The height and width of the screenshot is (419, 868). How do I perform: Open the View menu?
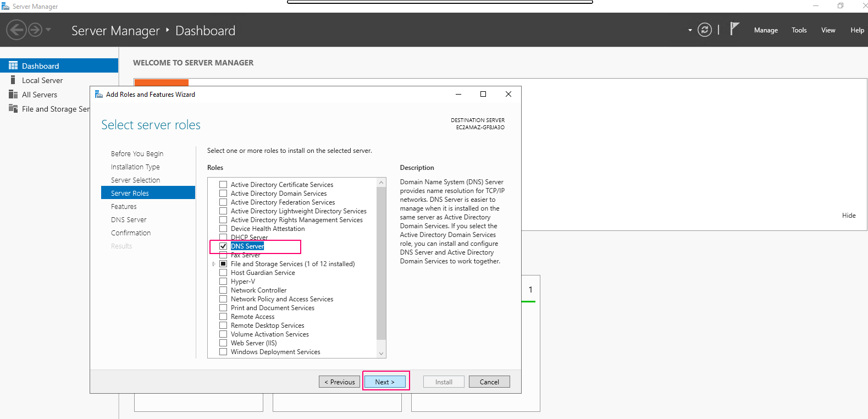(x=828, y=30)
